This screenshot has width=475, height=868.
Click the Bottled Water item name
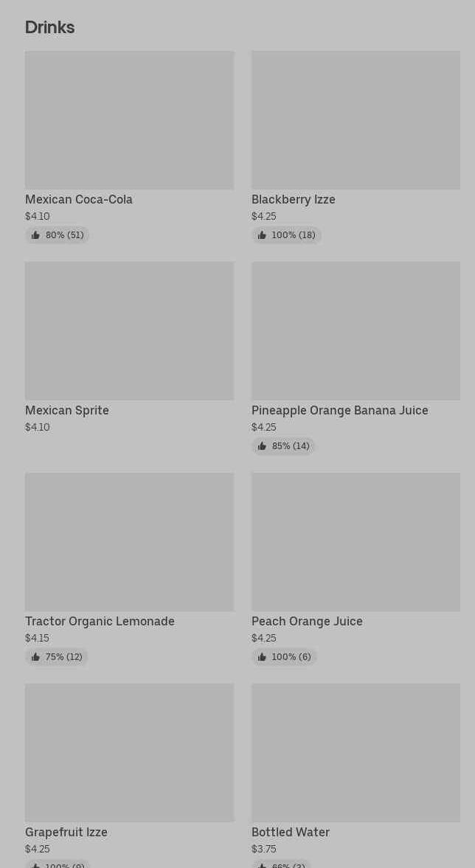pyautogui.click(x=291, y=832)
